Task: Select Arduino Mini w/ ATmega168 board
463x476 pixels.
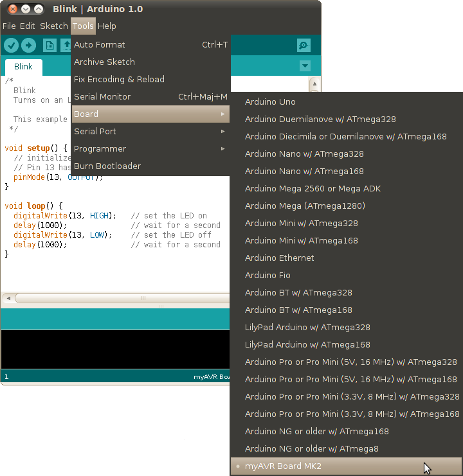Action: (347, 240)
